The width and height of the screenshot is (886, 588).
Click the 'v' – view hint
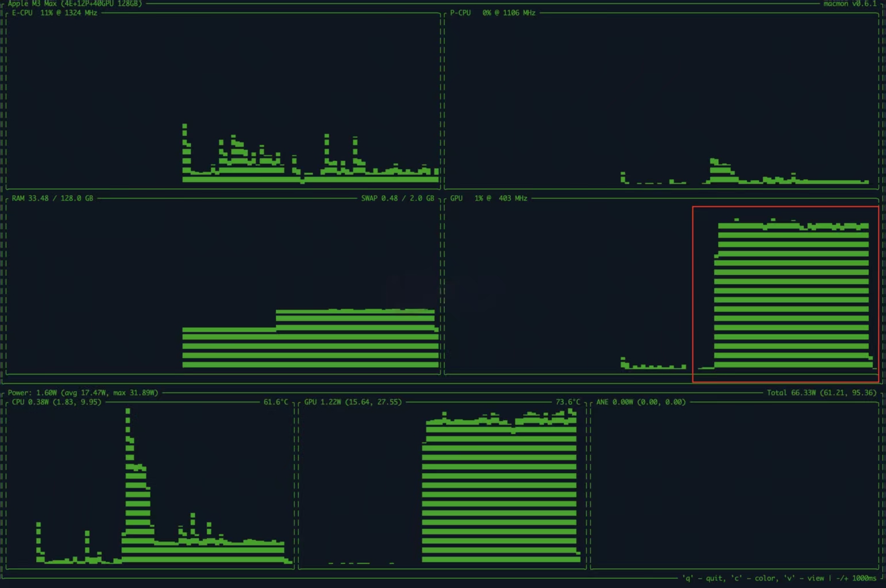click(x=804, y=578)
